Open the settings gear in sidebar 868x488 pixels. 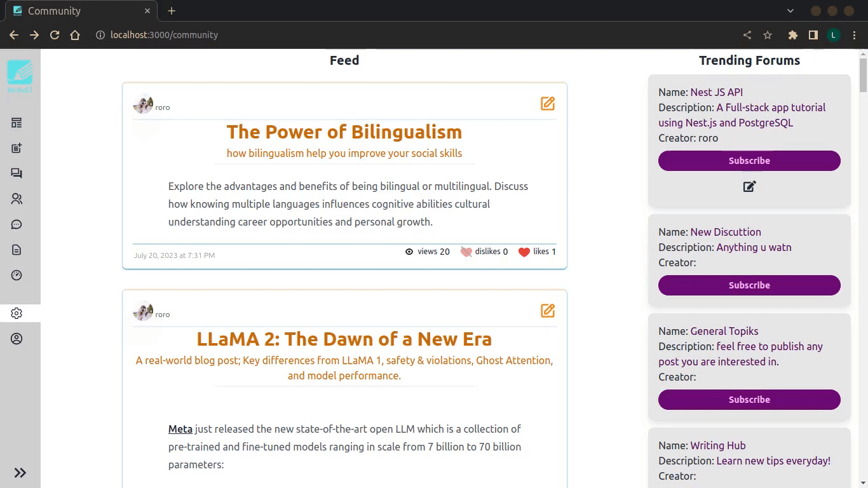(x=17, y=313)
